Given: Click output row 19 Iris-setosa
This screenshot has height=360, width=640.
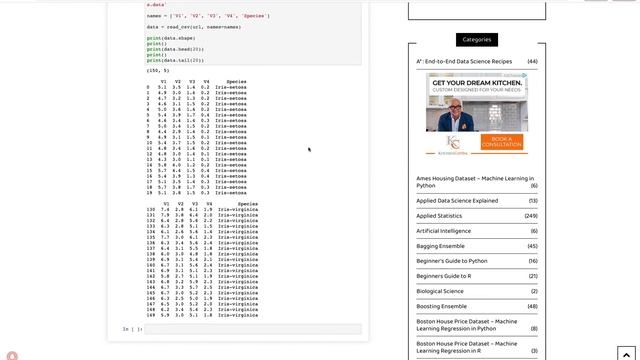Looking at the screenshot, I should coord(196,193).
